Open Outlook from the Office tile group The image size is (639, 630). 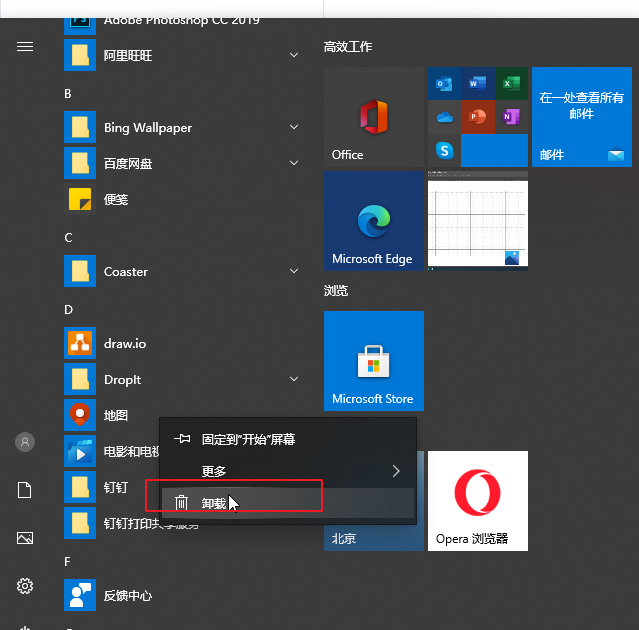coord(444,84)
